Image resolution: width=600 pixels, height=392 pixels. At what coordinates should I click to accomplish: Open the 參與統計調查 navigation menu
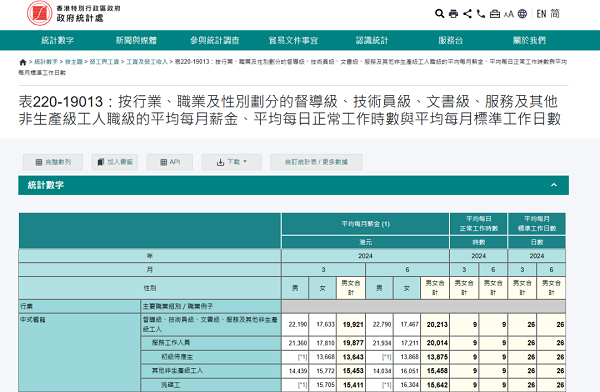point(215,40)
